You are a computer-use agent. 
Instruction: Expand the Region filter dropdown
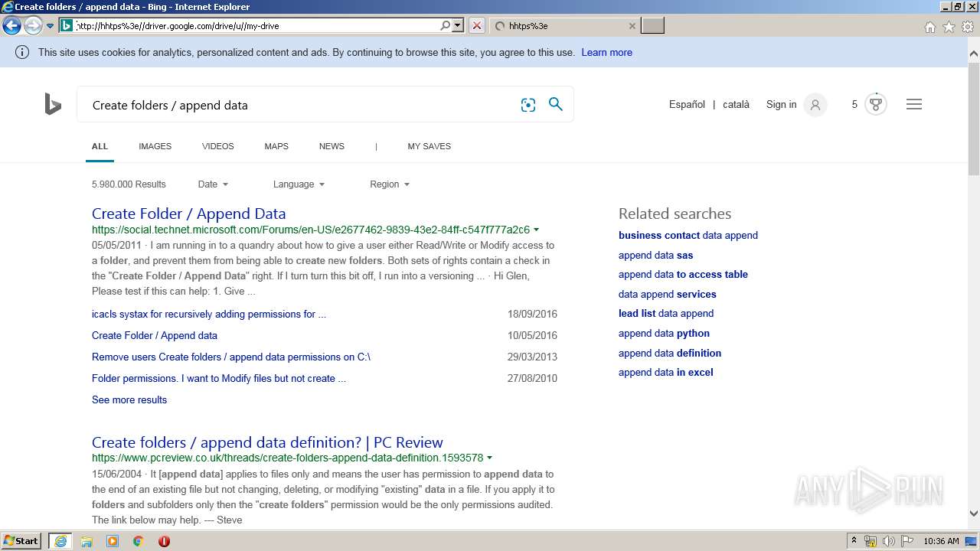pyautogui.click(x=390, y=184)
